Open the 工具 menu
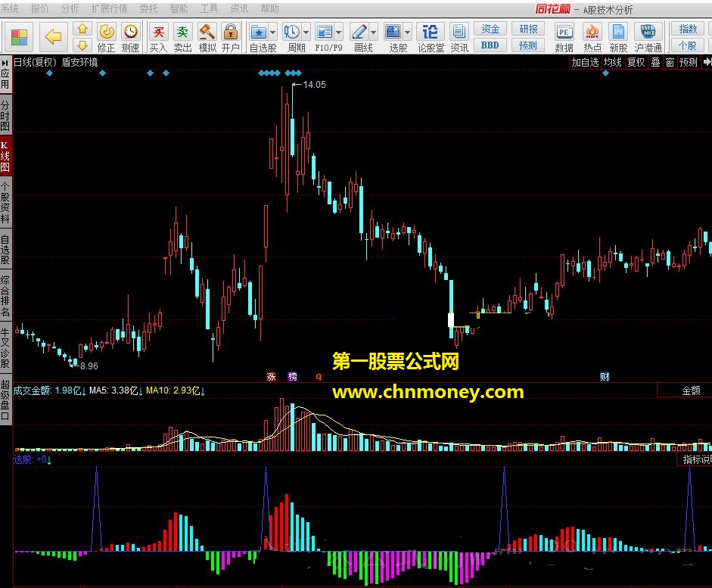The height and width of the screenshot is (588, 712). pos(210,8)
